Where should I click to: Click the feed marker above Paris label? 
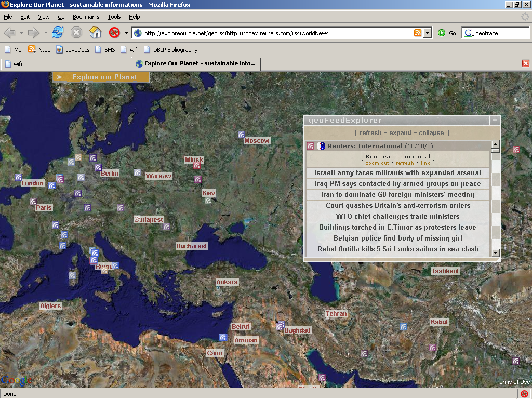tap(33, 202)
